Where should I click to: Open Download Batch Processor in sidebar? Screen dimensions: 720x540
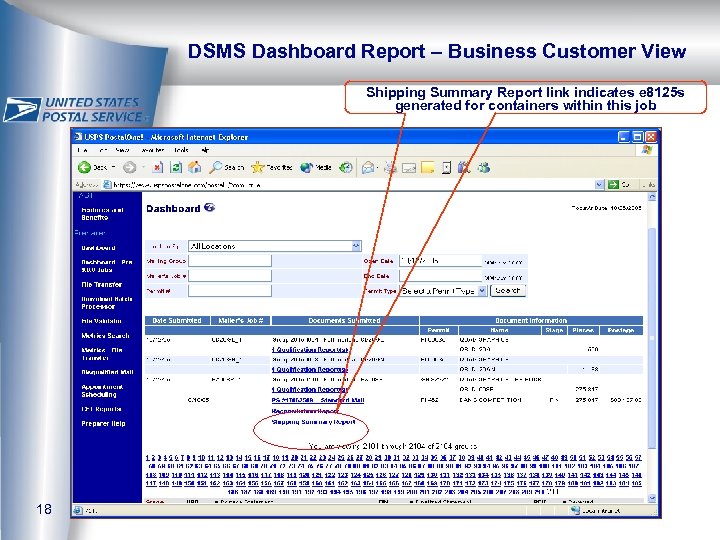(107, 303)
